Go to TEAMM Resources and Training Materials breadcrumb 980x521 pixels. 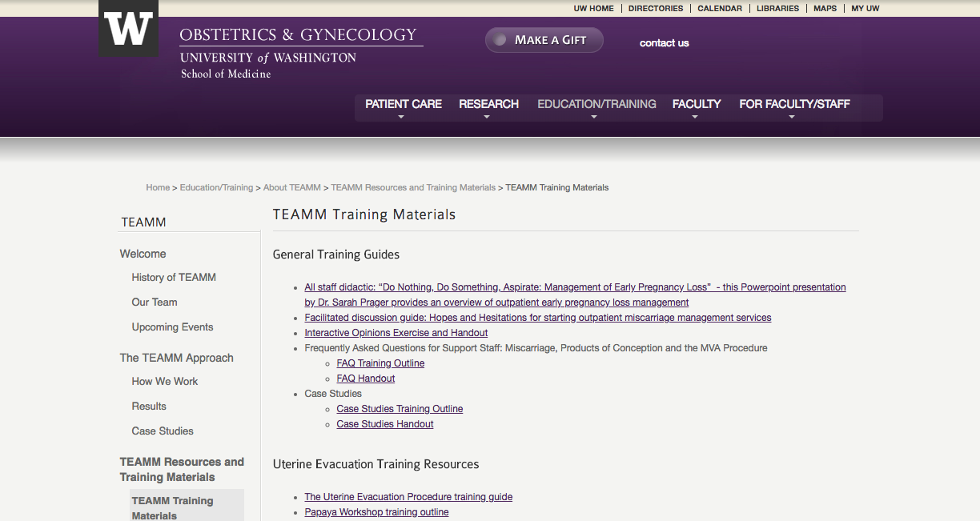pos(413,187)
